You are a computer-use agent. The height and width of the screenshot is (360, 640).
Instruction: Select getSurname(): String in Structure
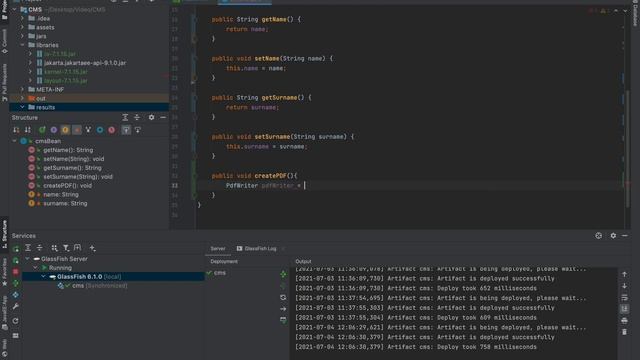pyautogui.click(x=72, y=168)
